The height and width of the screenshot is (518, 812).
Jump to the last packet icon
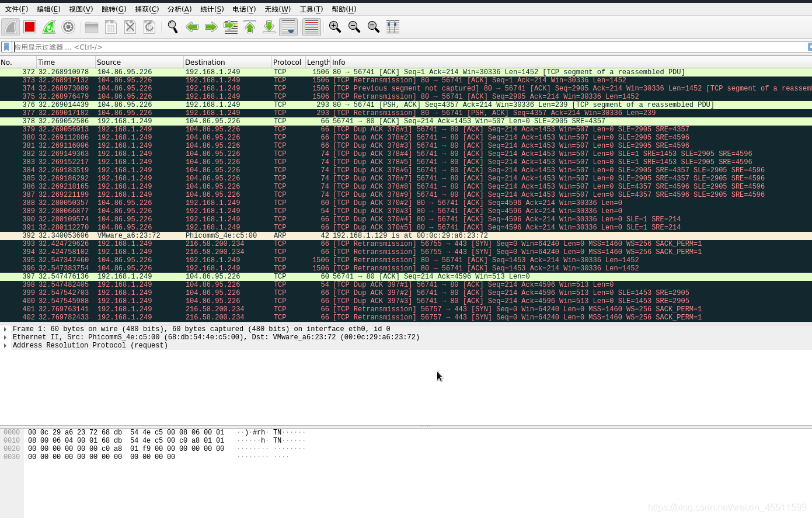point(269,27)
